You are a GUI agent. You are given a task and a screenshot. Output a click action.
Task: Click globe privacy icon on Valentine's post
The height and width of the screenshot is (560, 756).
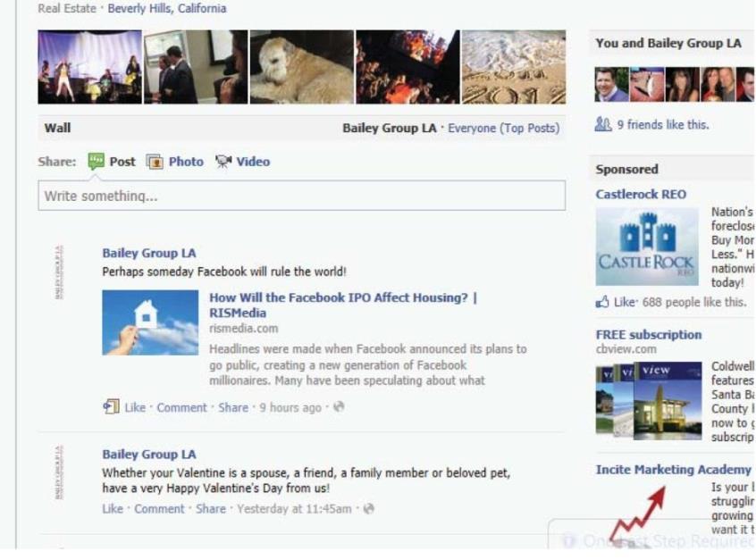pos(368,508)
